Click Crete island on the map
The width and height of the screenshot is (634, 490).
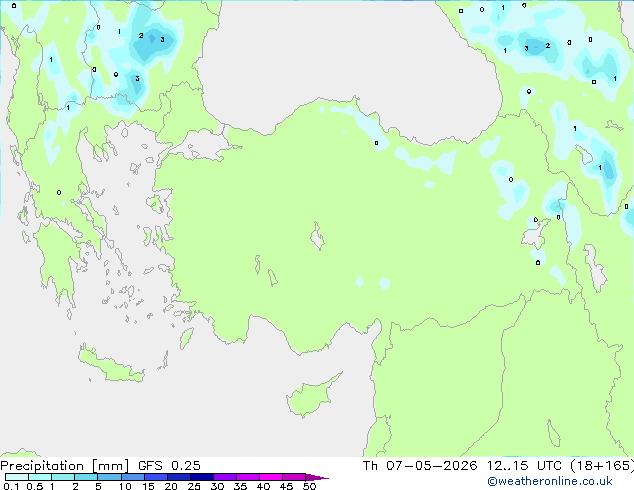coord(111,366)
